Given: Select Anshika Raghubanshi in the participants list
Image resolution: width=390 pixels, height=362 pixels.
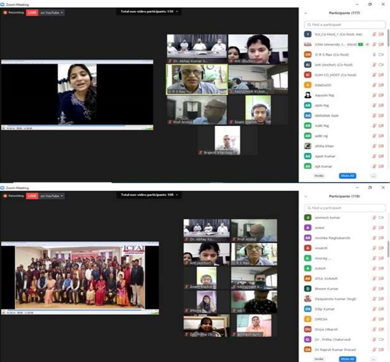Looking at the screenshot, I should click(x=344, y=238).
